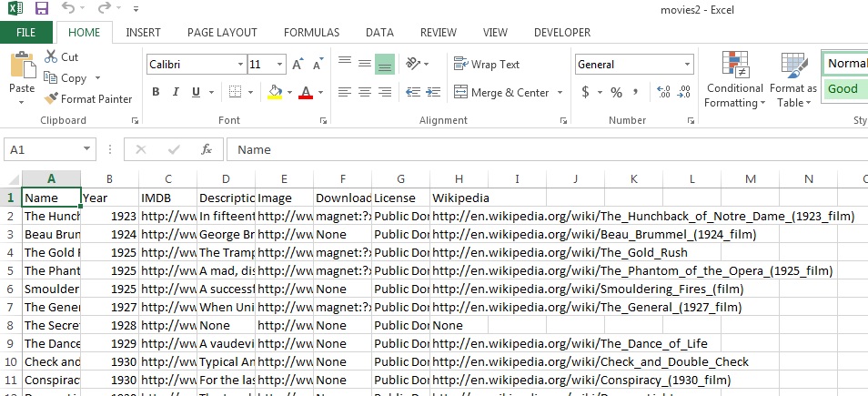
Task: Switch to the INSERT tab
Action: pos(143,33)
